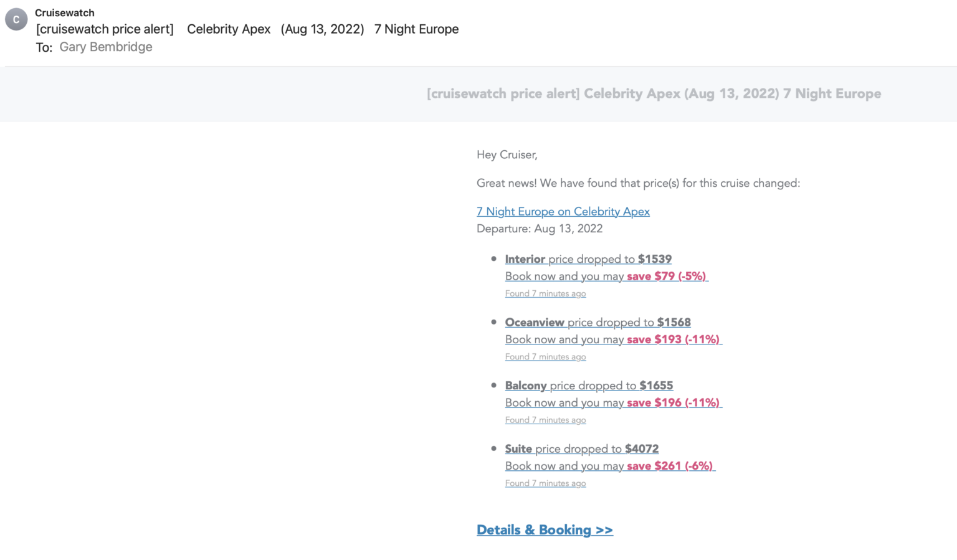This screenshot has width=957, height=560.
Task: Select recipient Gary Bembridge
Action: tap(106, 47)
